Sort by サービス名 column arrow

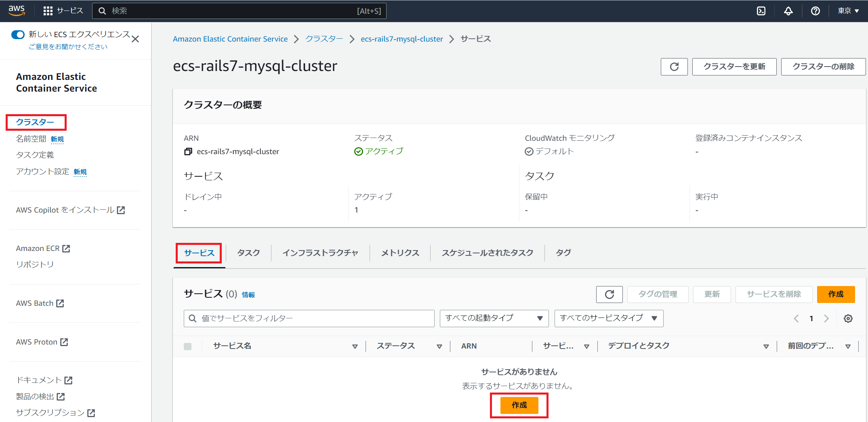[355, 347]
